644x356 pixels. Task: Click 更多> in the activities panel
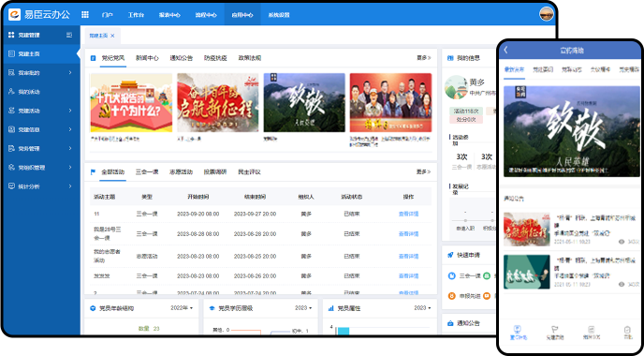click(424, 171)
